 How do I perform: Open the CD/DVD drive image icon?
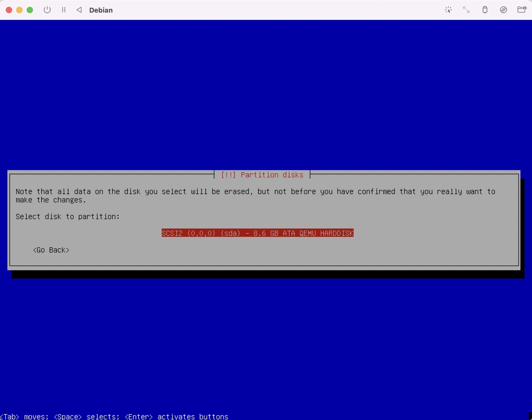coord(503,10)
